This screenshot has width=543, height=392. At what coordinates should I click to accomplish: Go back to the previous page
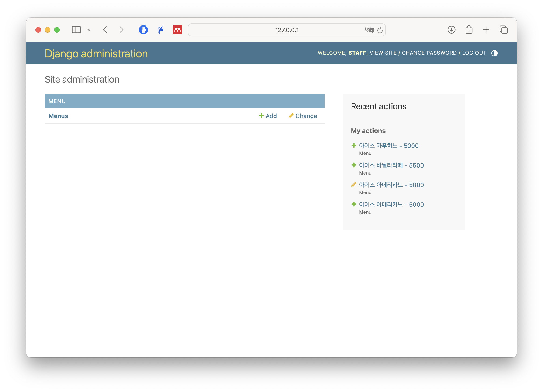(x=105, y=30)
